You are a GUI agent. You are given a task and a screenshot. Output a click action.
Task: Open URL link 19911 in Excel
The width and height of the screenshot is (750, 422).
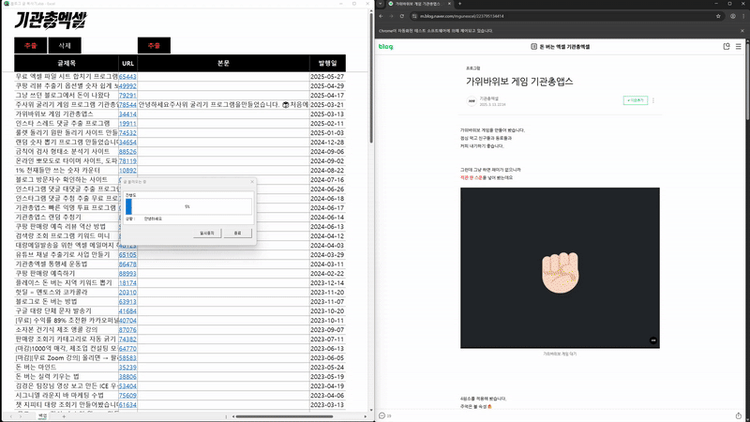pos(128,123)
